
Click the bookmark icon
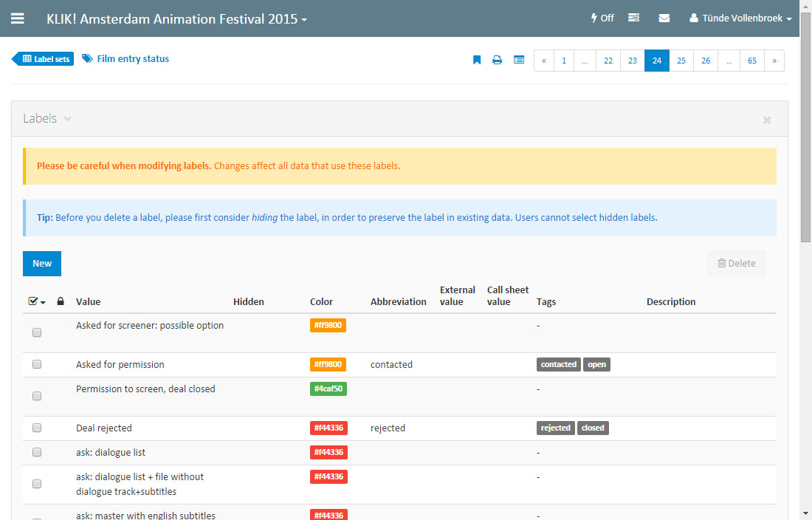(477, 60)
